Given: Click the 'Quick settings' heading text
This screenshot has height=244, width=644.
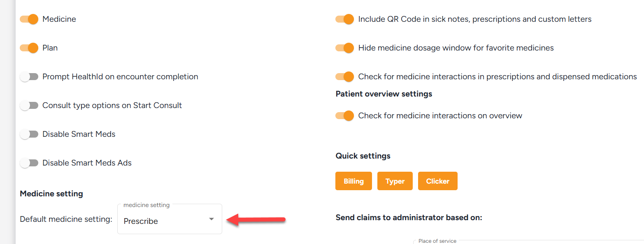Looking at the screenshot, I should [363, 156].
